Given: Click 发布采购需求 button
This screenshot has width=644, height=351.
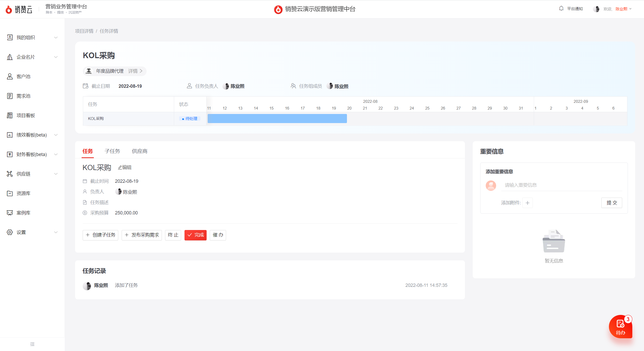Looking at the screenshot, I should pyautogui.click(x=142, y=235).
